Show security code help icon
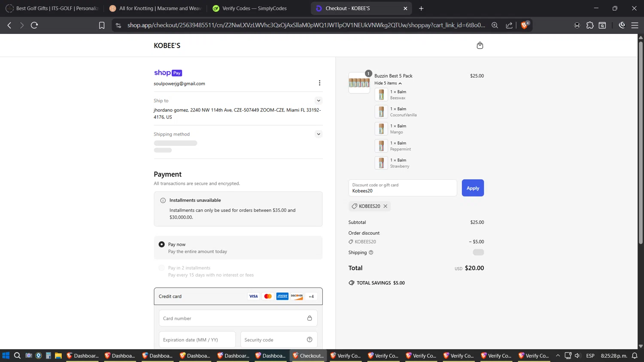Screen dimensions: 644x362 click(310, 340)
